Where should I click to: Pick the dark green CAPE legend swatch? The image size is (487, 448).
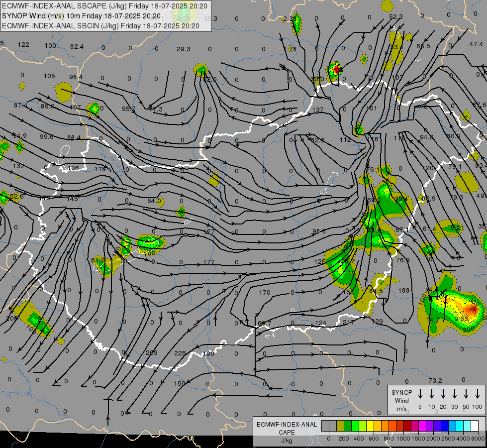pos(348,426)
